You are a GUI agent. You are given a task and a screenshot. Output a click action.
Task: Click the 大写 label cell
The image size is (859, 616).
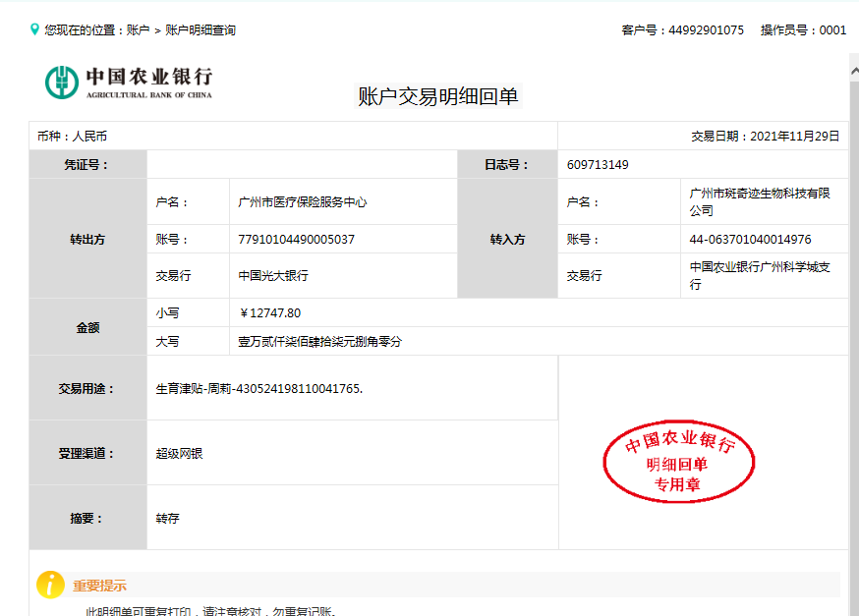[188, 342]
